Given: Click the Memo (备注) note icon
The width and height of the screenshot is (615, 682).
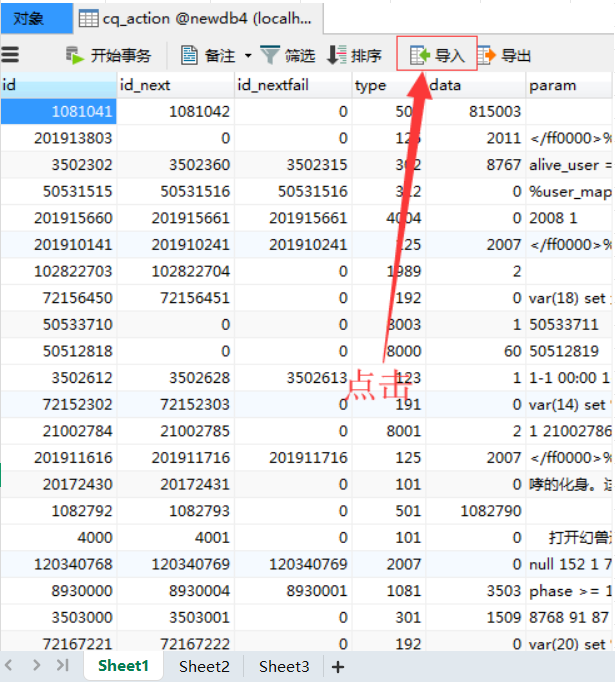Looking at the screenshot, I should pyautogui.click(x=189, y=55).
